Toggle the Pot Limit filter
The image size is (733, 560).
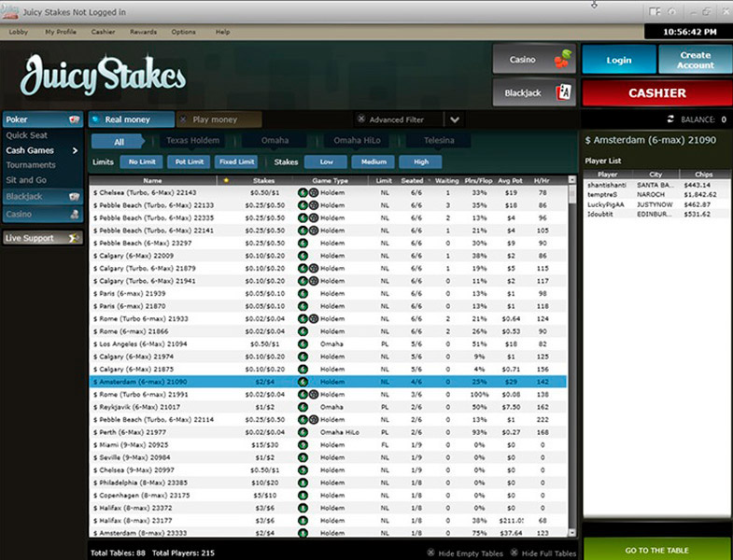coord(189,161)
